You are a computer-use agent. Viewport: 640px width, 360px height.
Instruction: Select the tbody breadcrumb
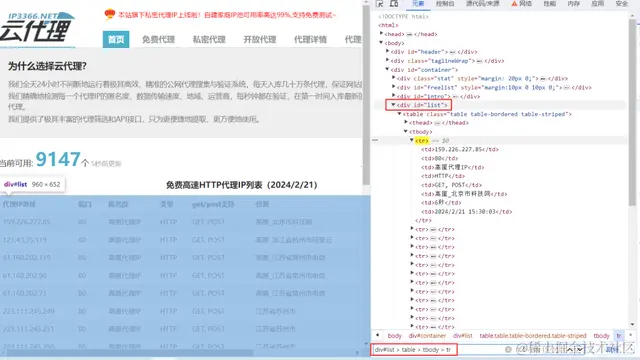click(x=601, y=336)
